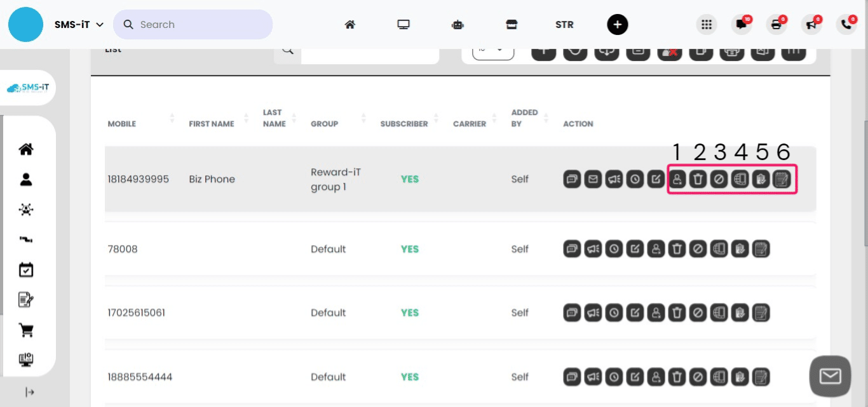Click the black plus button in the top bar
The width and height of the screenshot is (868, 407).
click(618, 25)
